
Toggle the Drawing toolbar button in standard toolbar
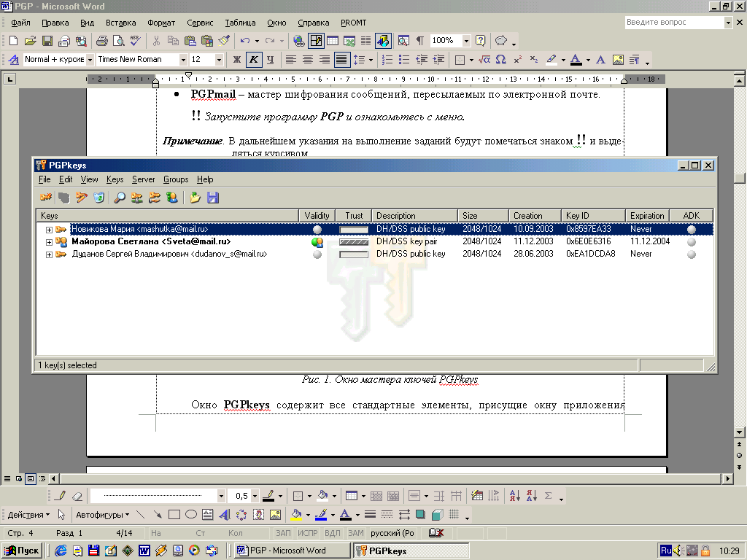click(x=384, y=41)
